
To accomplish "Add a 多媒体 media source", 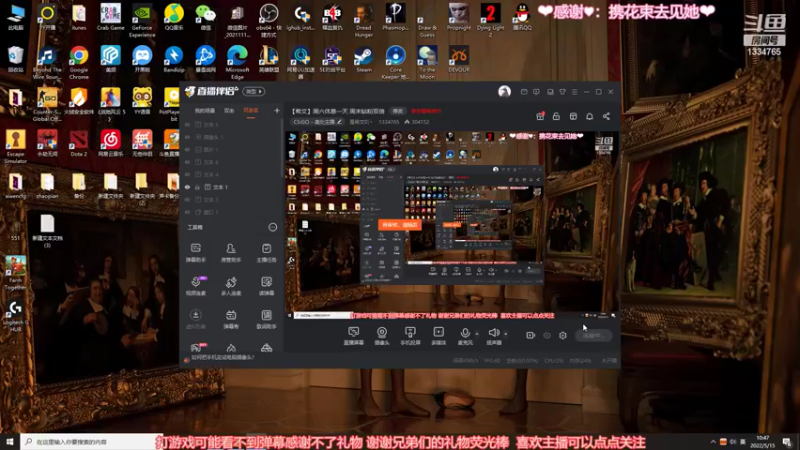I will point(438,336).
